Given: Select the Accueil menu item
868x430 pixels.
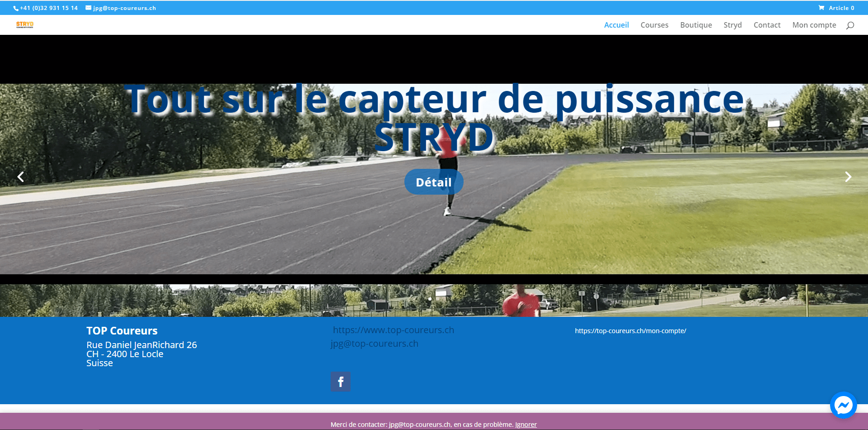Looking at the screenshot, I should tap(617, 25).
